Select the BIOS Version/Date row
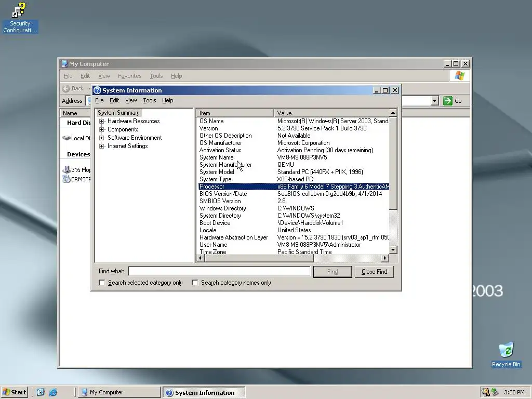This screenshot has width=532, height=399. (294, 194)
